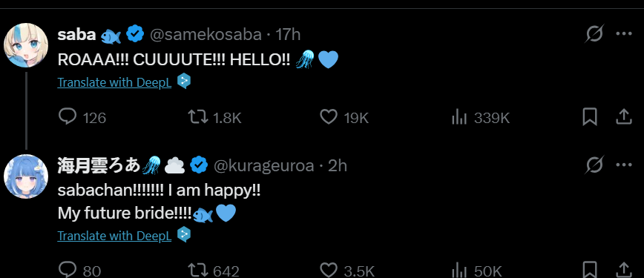Image resolution: width=644 pixels, height=278 pixels.
Task: Click Translate with DeepL under saba's tweet
Action: (x=114, y=82)
